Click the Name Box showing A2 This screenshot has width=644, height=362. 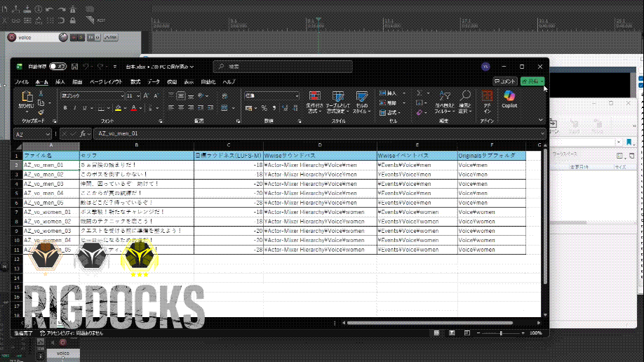(32, 135)
